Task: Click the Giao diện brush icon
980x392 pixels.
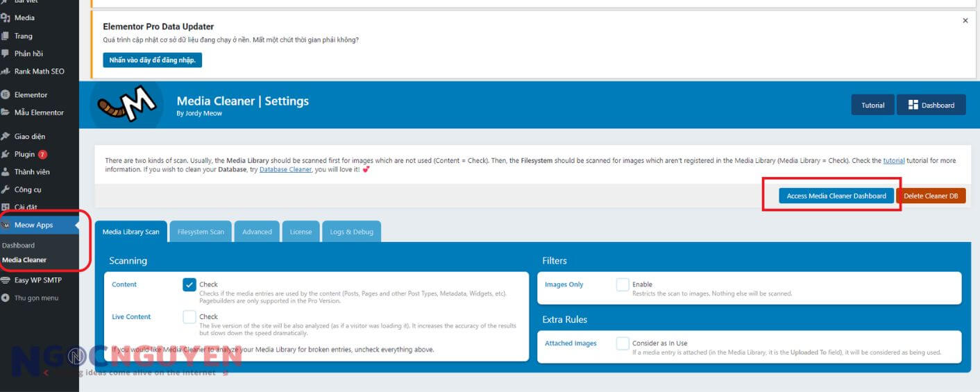Action: (6, 137)
